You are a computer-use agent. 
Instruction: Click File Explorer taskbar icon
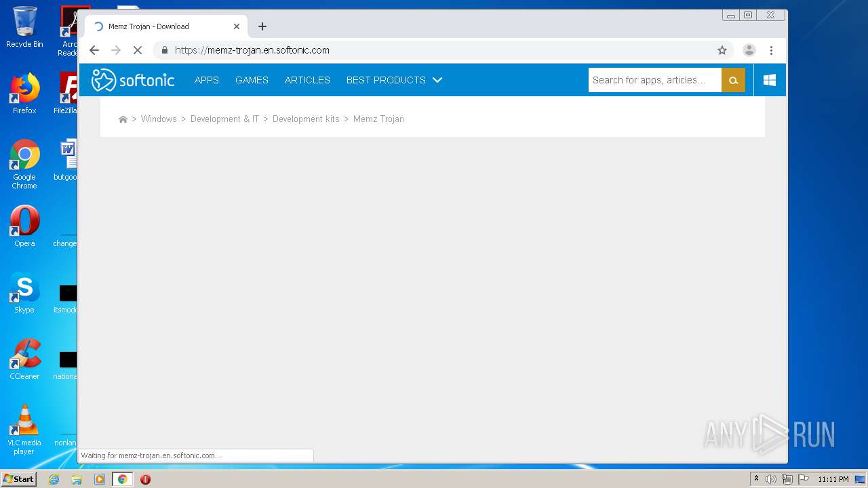77,479
